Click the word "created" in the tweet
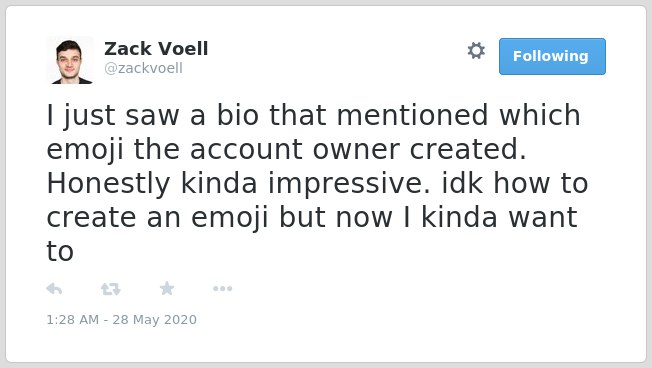Viewport: 652px width, 368px height. (468, 149)
